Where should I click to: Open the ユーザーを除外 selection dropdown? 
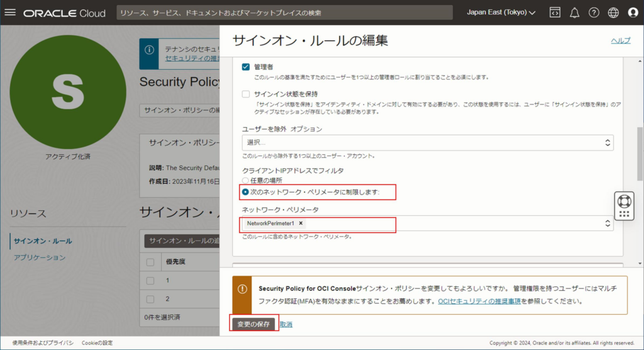pos(428,142)
